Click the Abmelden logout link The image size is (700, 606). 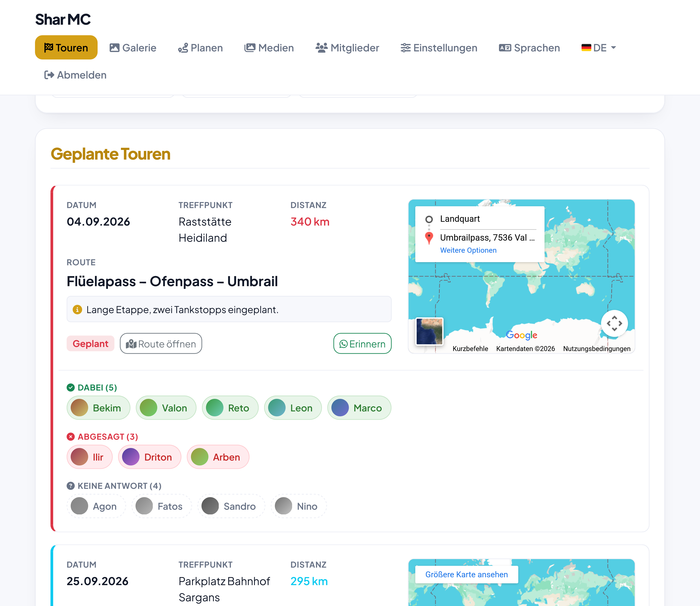pos(75,75)
